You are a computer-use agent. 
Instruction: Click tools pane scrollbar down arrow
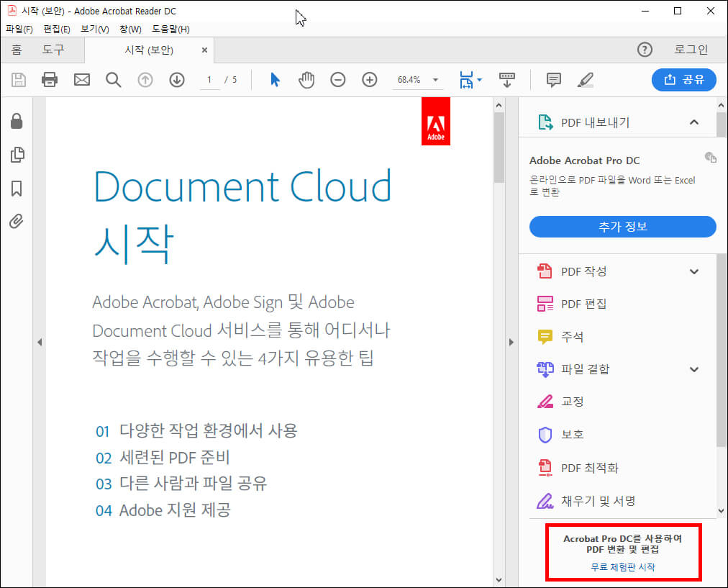[721, 511]
